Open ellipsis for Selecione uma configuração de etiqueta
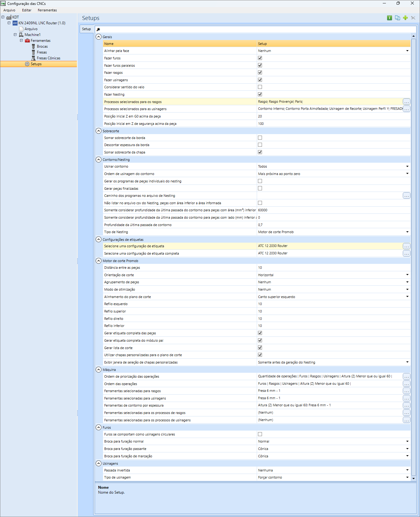The height and width of the screenshot is (517, 420). [x=406, y=246]
